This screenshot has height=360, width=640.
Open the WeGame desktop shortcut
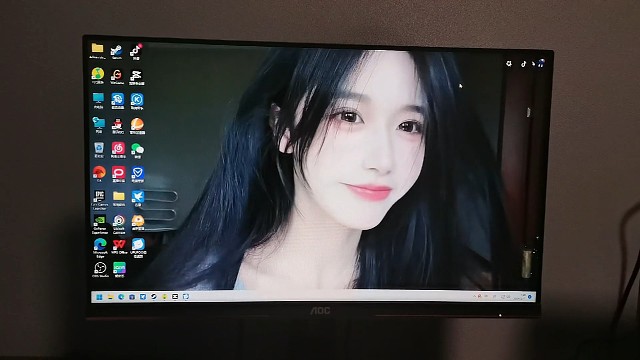117,75
